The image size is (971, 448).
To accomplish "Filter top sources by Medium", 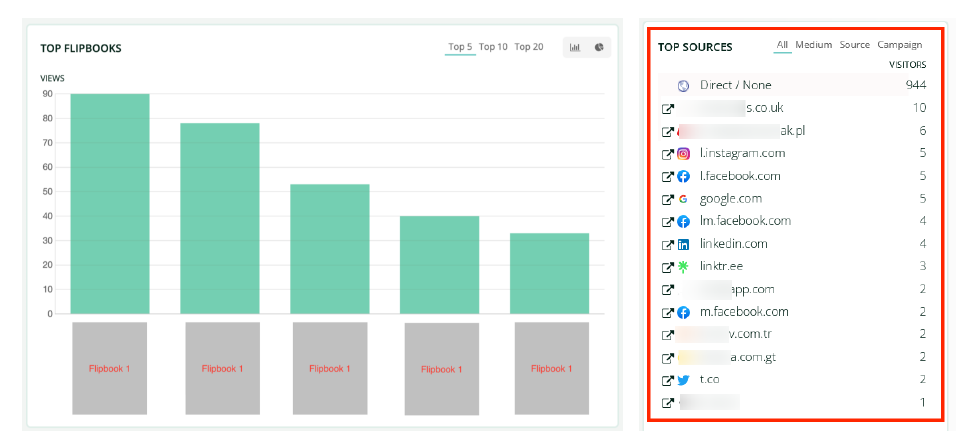I will [813, 45].
